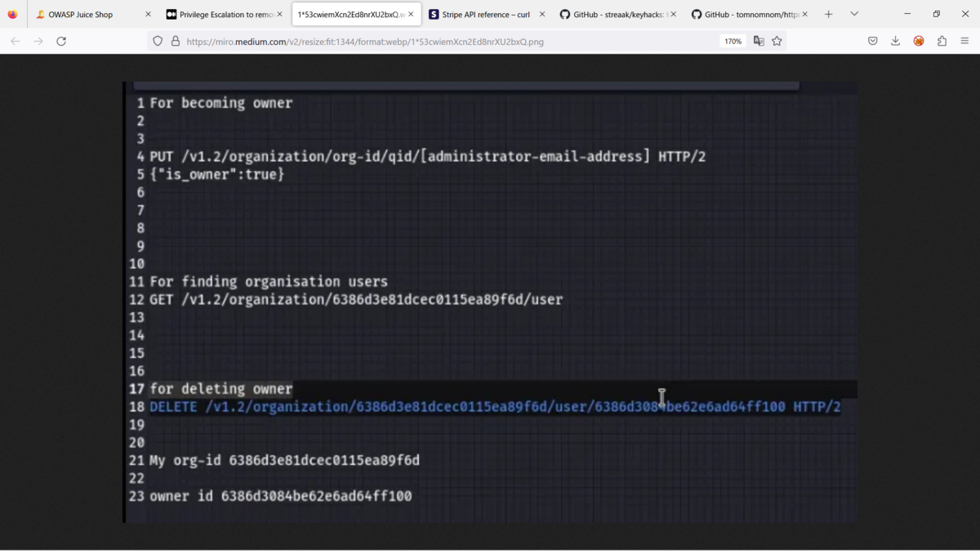Close the Privilege Escalation tab
980x551 pixels.
point(279,14)
